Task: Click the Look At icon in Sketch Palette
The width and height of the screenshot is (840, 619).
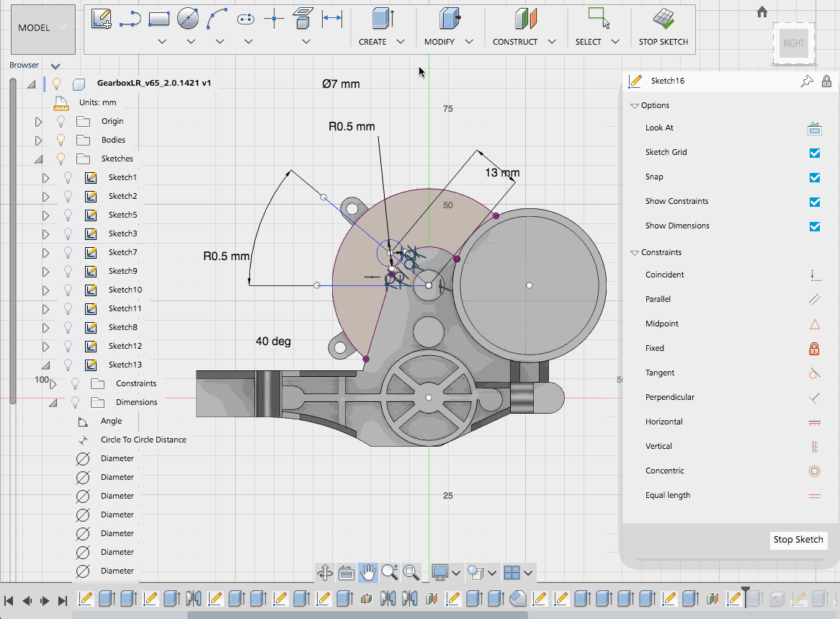Action: [x=814, y=128]
